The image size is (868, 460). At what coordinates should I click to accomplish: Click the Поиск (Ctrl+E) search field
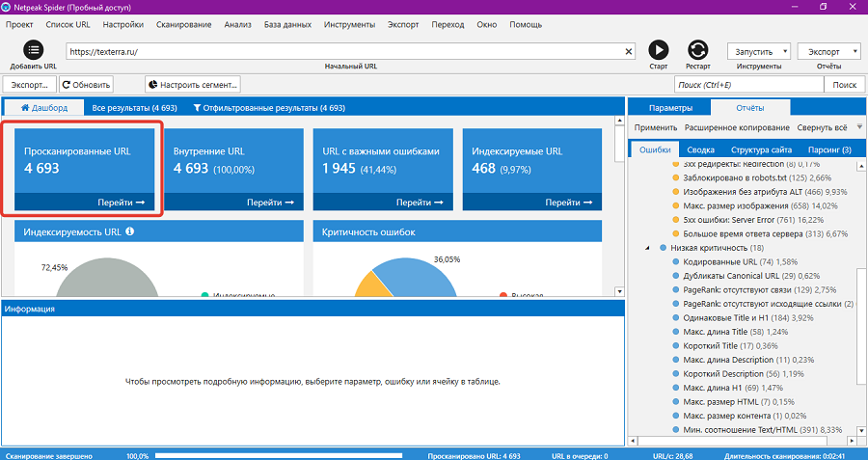(749, 85)
